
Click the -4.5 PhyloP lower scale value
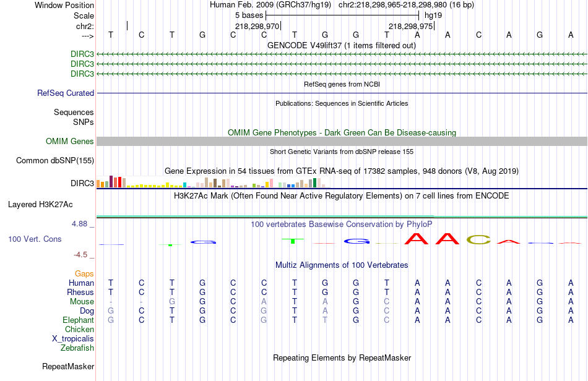80,255
